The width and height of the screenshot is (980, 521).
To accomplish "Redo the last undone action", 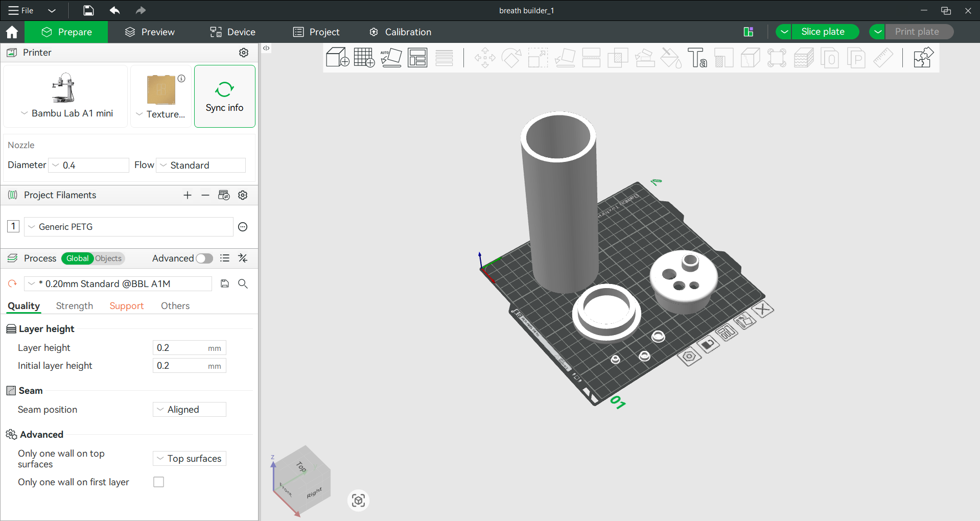I will [x=141, y=10].
